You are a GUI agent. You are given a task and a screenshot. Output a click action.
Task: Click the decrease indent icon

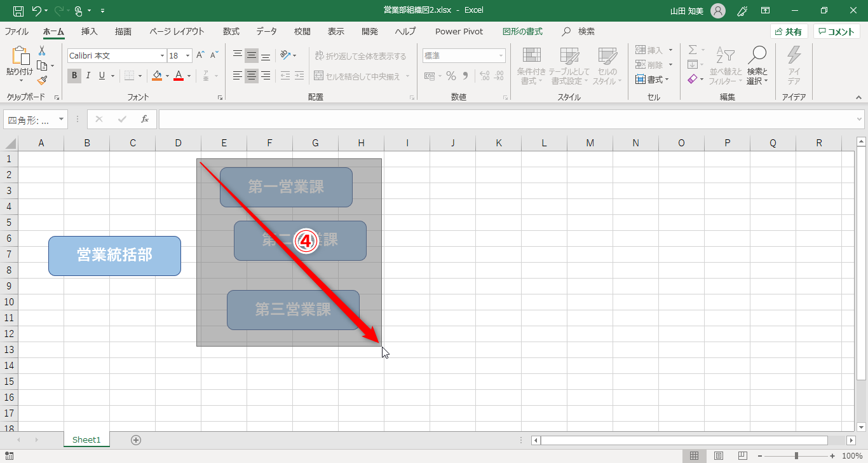click(285, 76)
